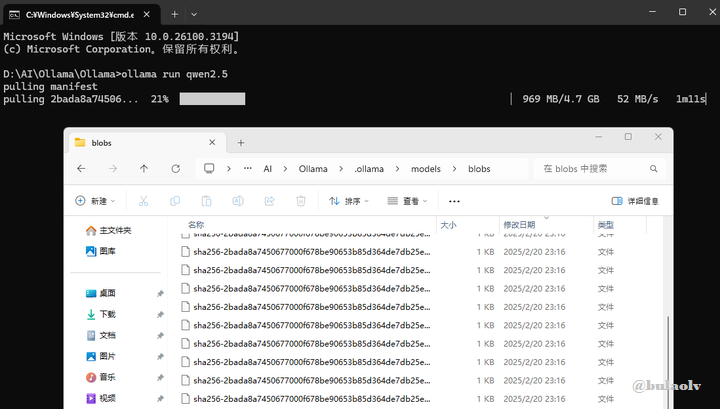Open 文档 Documents in sidebar

[101, 336]
